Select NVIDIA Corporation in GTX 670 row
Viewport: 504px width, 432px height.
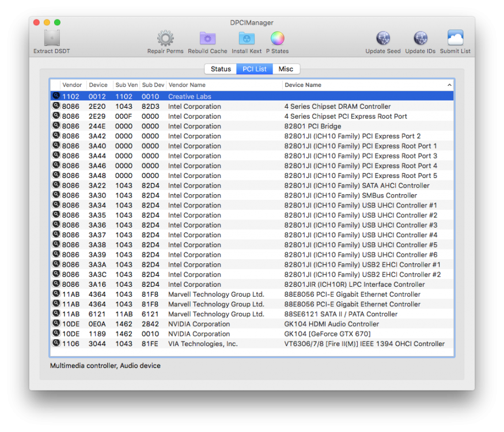point(199,334)
